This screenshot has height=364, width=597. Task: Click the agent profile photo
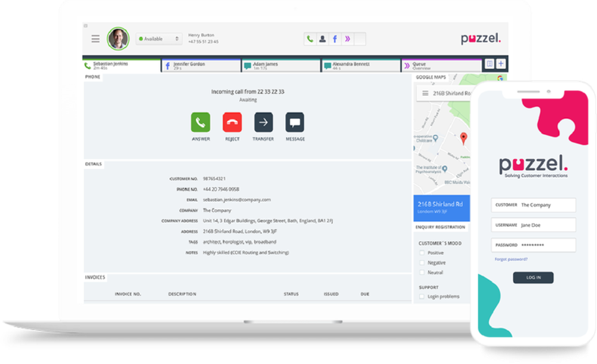(x=118, y=38)
